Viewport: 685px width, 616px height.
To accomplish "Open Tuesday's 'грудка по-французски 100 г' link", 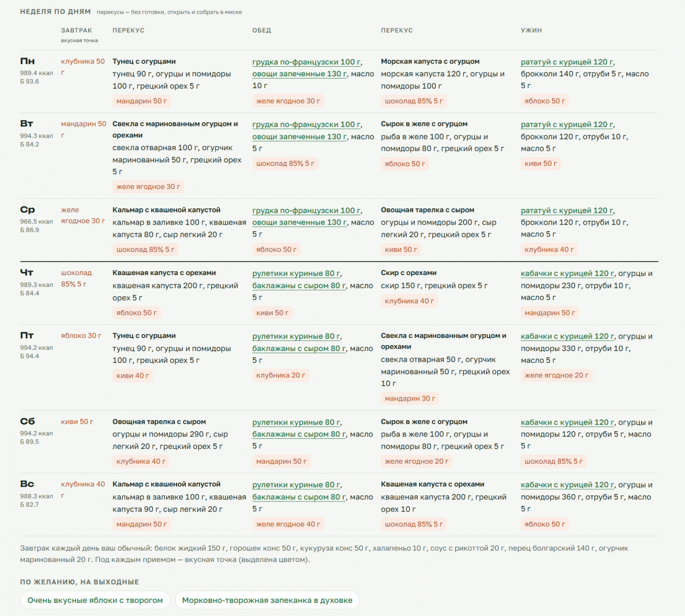I will [306, 125].
